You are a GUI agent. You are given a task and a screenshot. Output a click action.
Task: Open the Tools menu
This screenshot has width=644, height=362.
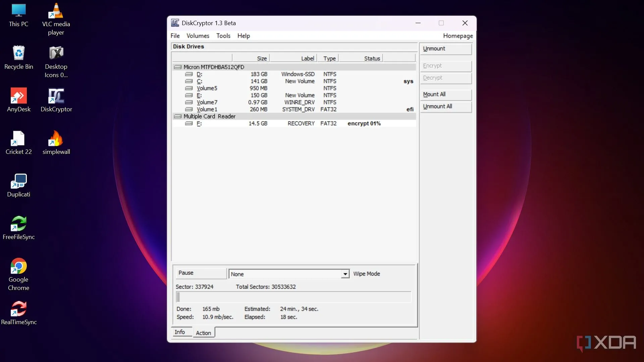click(x=223, y=36)
